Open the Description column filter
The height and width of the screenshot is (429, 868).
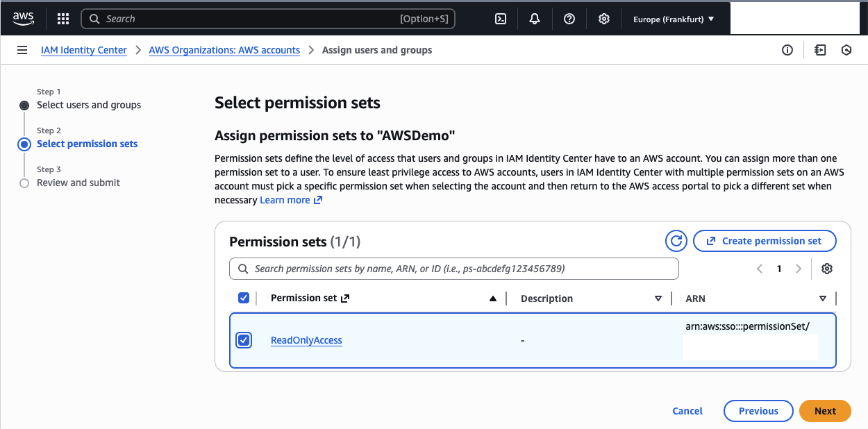[658, 298]
